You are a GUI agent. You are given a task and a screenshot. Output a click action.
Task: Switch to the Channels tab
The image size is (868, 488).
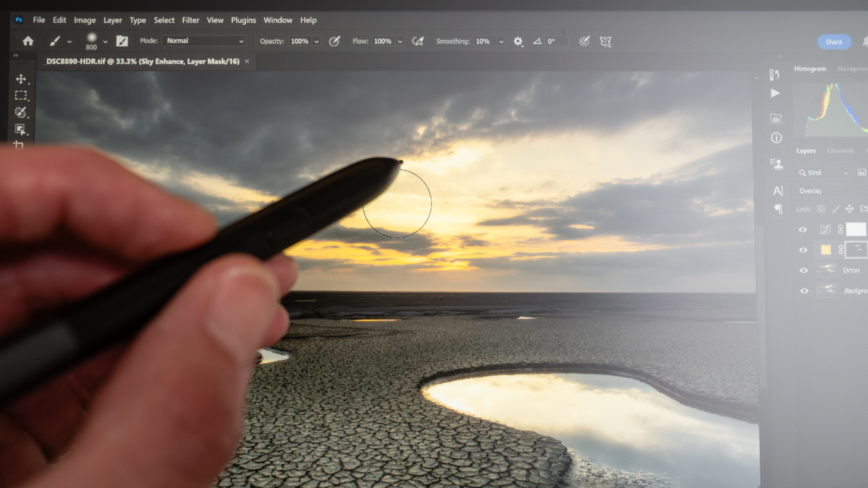coord(840,151)
